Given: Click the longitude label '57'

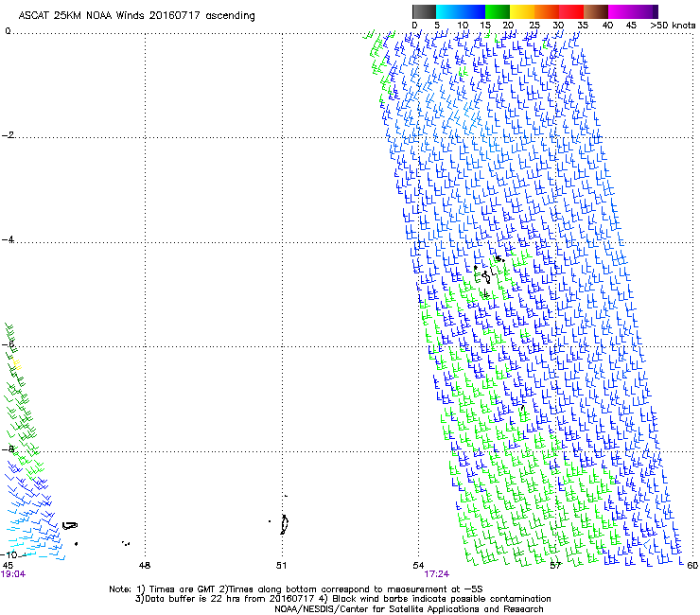Looking at the screenshot, I should point(555,566).
